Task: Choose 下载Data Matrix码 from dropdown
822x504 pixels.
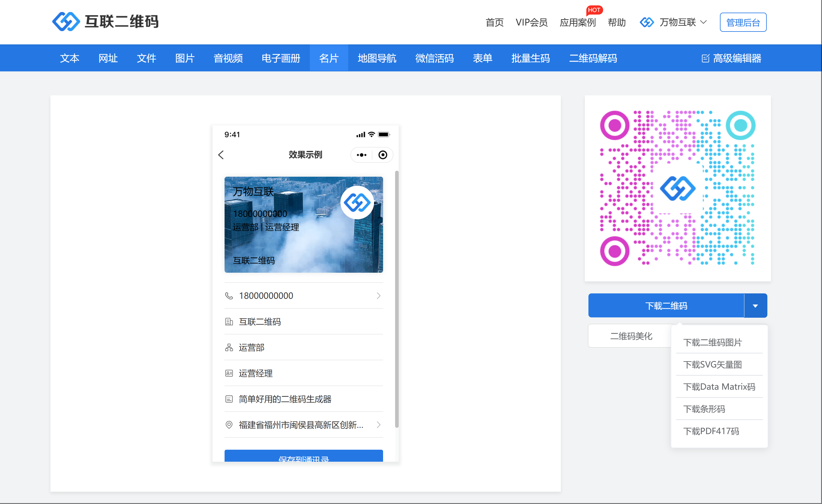Action: (719, 387)
